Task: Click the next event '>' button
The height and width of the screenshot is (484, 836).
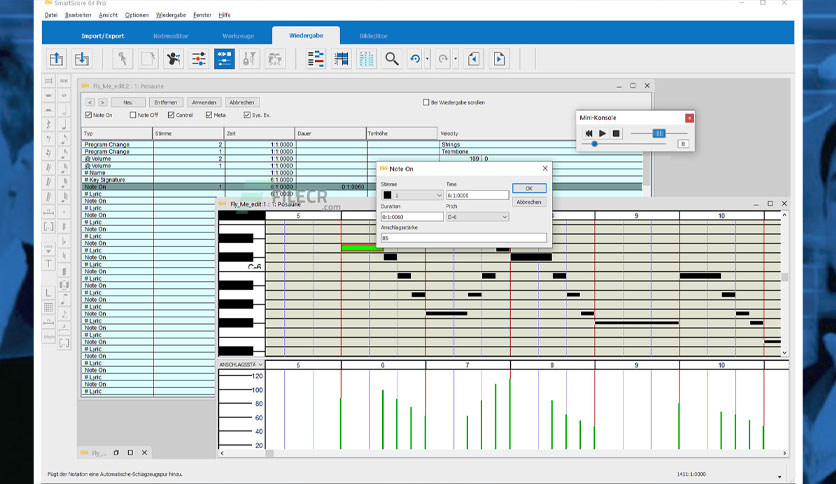Action: pos(102,102)
